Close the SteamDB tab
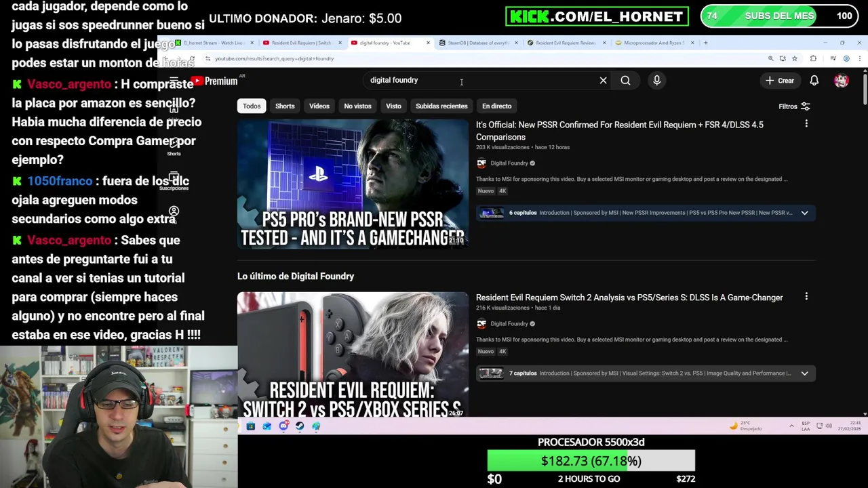Image resolution: width=868 pixels, height=488 pixels. [x=516, y=43]
